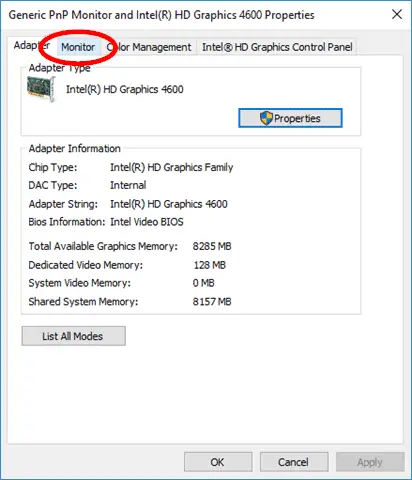Click List All Modes button
Screen dimensions: 412x480
tap(74, 336)
